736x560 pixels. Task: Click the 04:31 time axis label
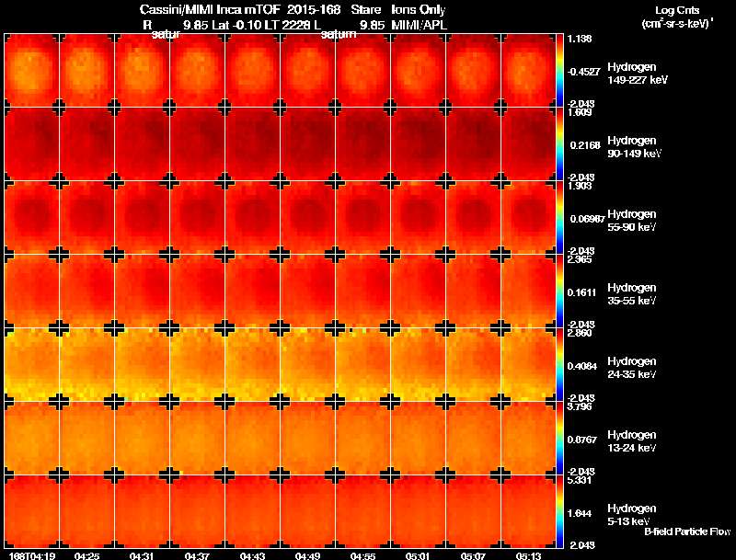143,556
